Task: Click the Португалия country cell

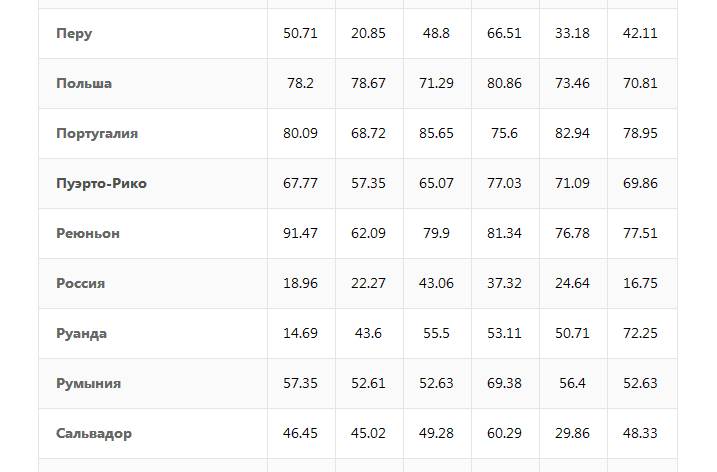Action: pos(97,133)
